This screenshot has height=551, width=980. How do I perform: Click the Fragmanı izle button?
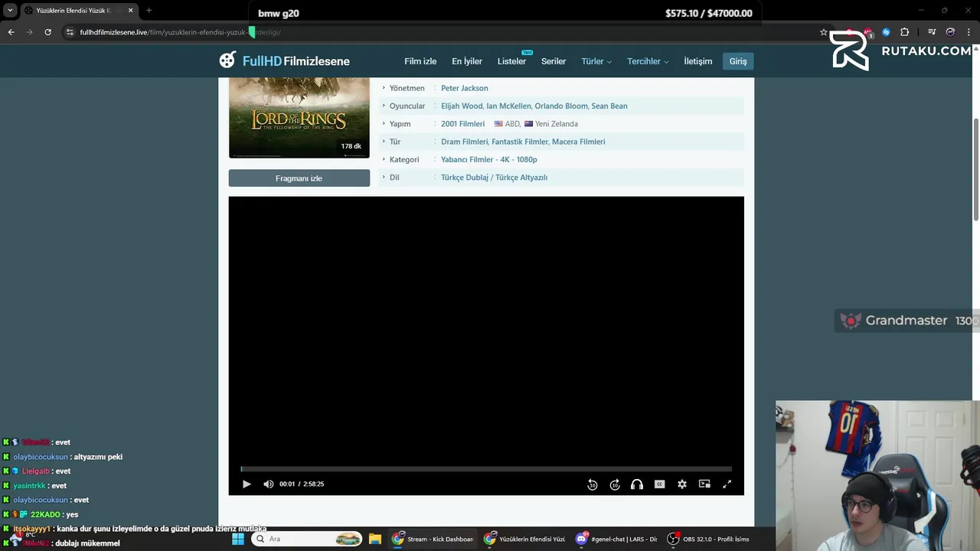point(299,178)
